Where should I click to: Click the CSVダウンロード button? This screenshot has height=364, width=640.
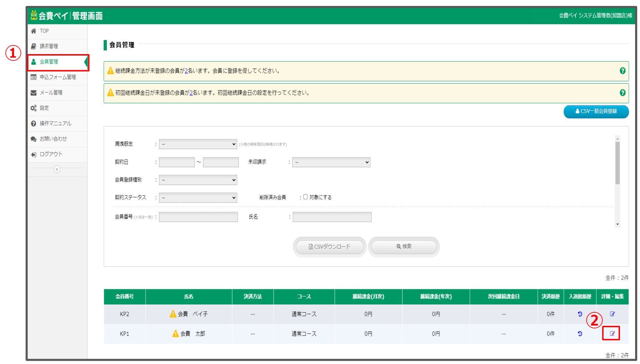click(330, 247)
